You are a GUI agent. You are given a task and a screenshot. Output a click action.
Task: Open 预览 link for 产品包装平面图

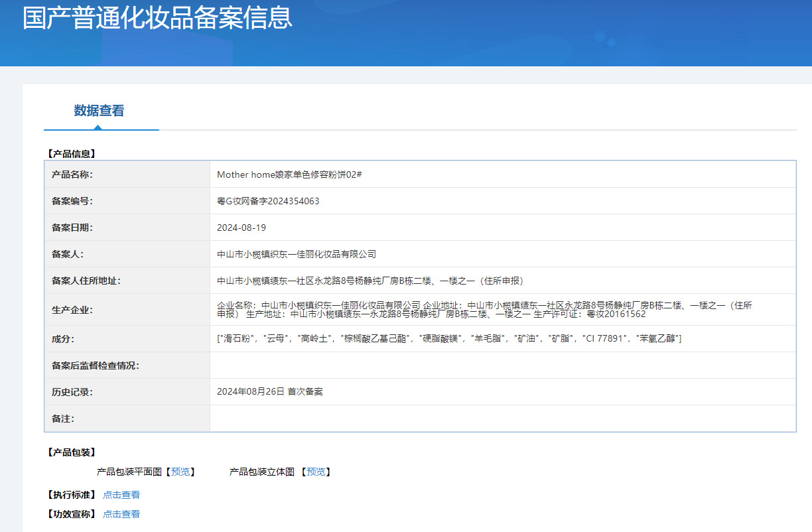coord(180,472)
